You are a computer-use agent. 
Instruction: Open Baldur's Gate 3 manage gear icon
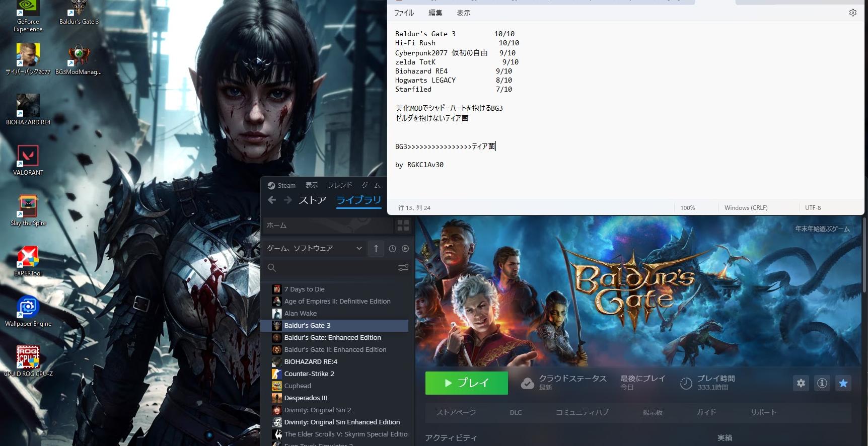(x=801, y=383)
